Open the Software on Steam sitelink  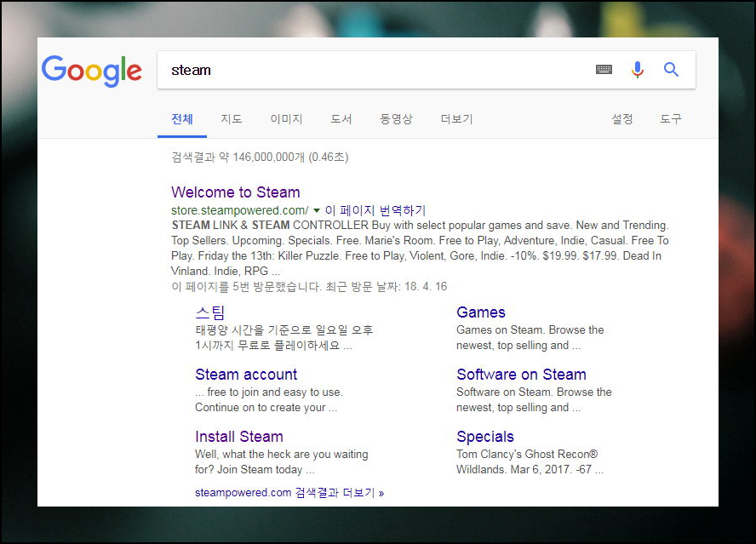521,375
